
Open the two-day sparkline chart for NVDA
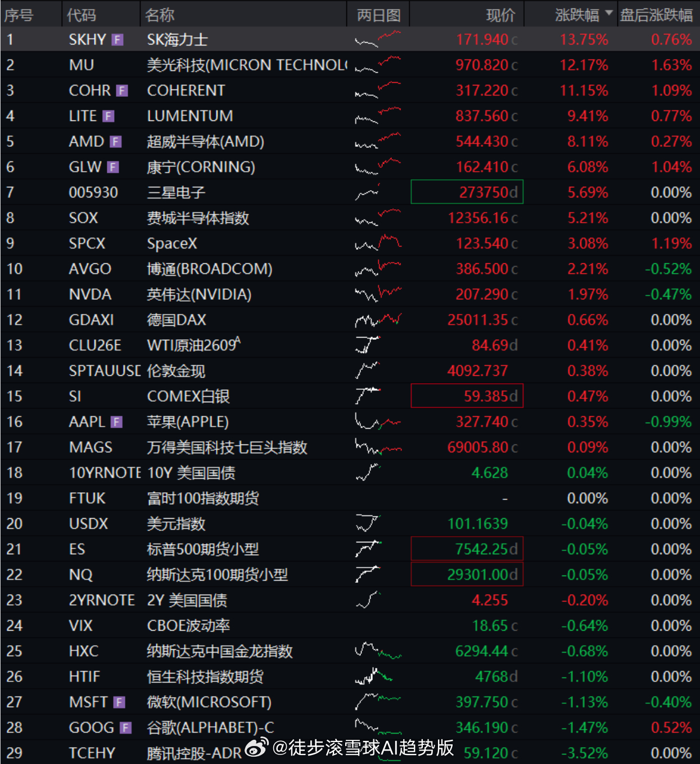[378, 294]
